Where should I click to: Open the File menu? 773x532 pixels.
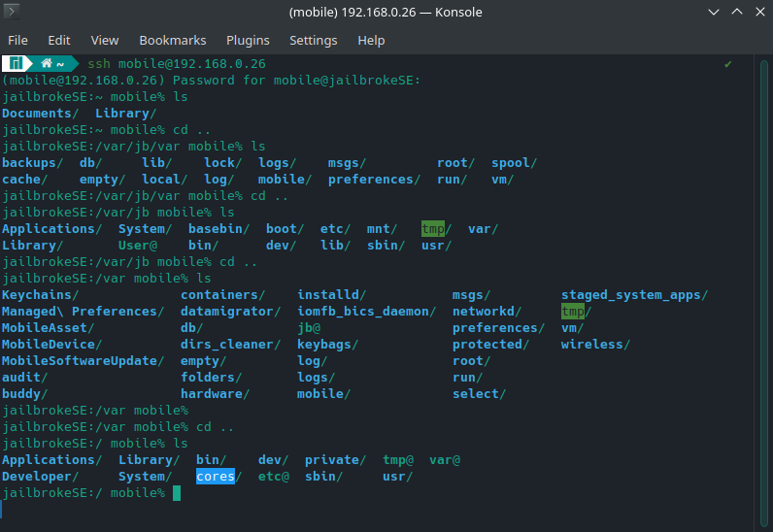pyautogui.click(x=18, y=40)
